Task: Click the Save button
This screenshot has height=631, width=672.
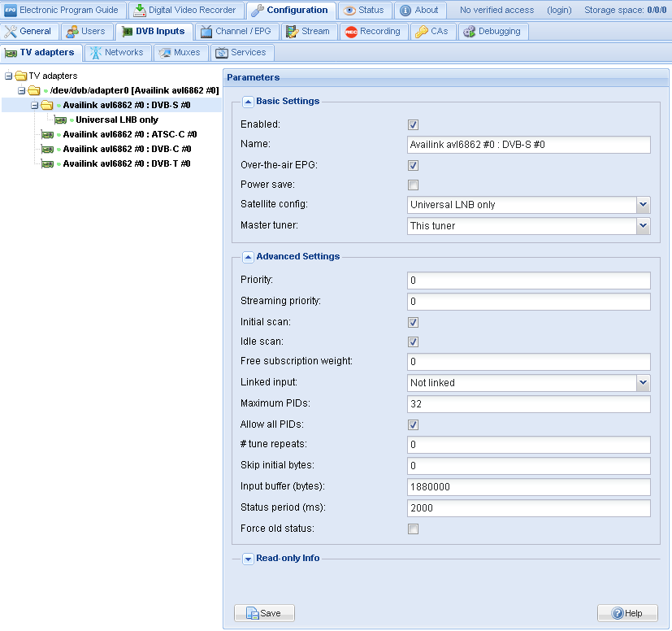Action: coord(264,613)
